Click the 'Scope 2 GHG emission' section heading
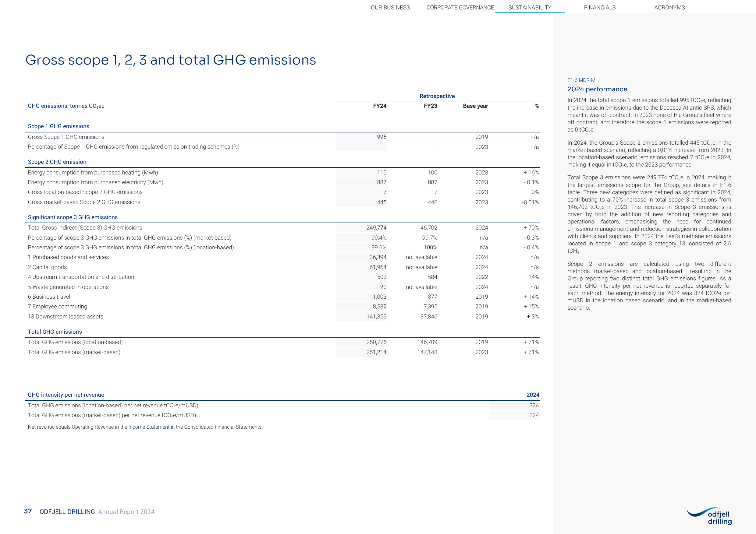Viewport: 756px width, 534px height. [57, 162]
